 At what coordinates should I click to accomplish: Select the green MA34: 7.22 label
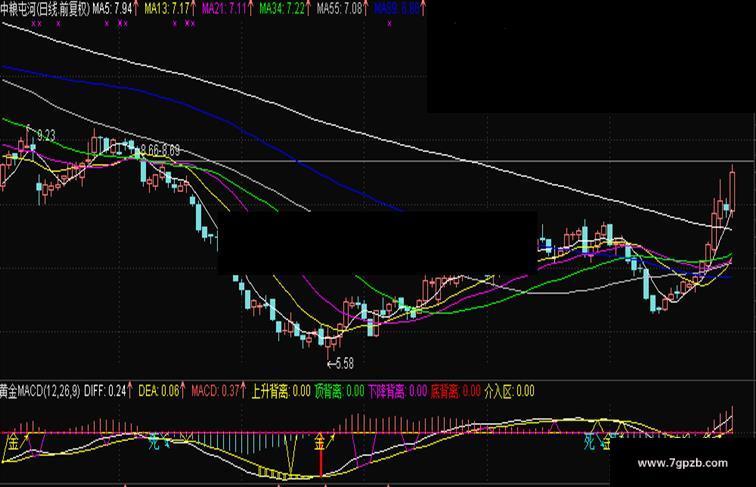coord(282,8)
